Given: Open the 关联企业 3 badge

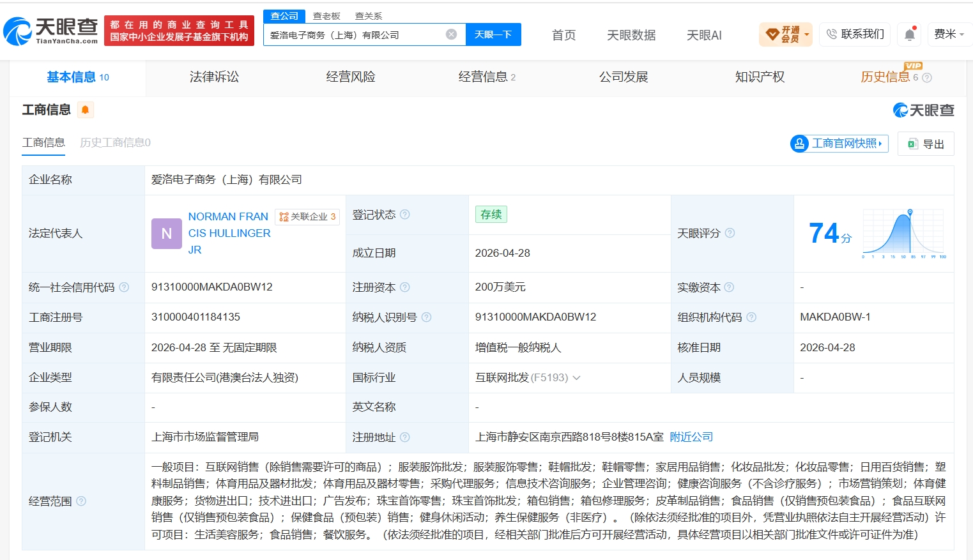Looking at the screenshot, I should 307,217.
